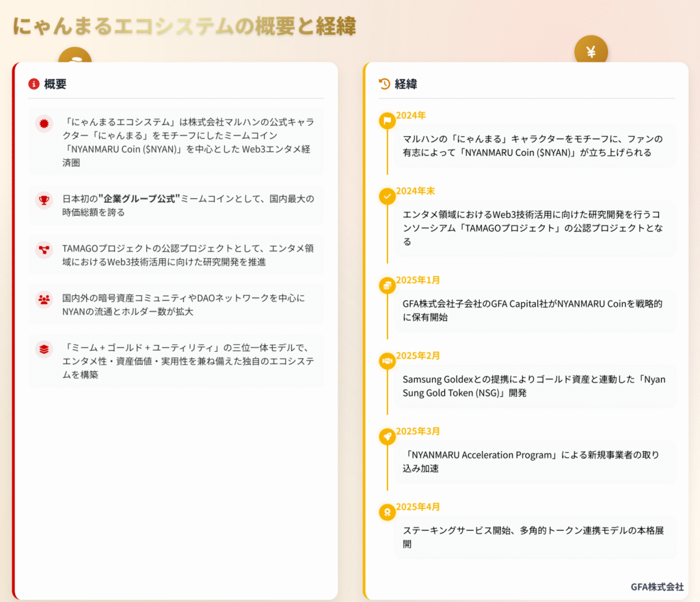Click the red trophy icon
The image size is (700, 602).
[x=44, y=200]
